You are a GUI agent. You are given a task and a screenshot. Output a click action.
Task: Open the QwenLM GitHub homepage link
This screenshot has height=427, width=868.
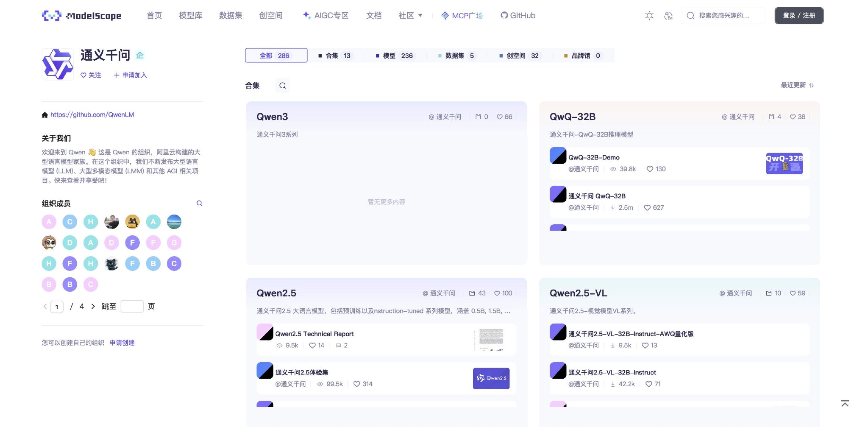coord(92,114)
